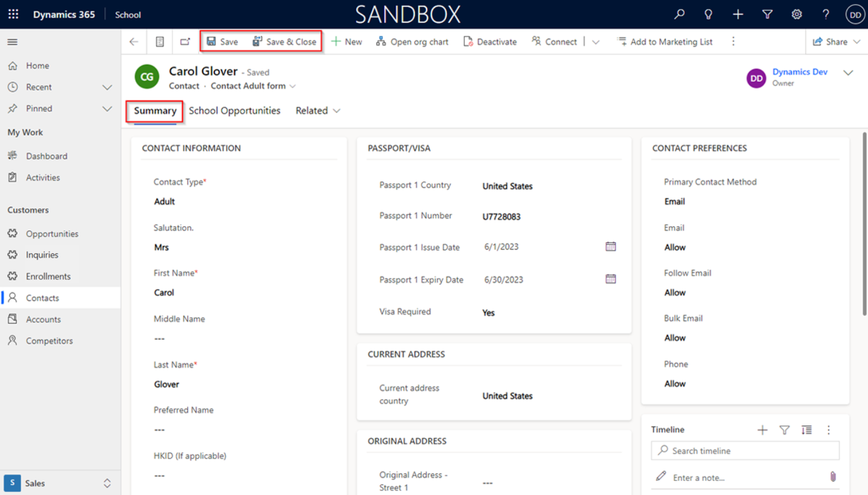Click the advanced find filter icon
Image resolution: width=868 pixels, height=495 pixels.
point(767,14)
